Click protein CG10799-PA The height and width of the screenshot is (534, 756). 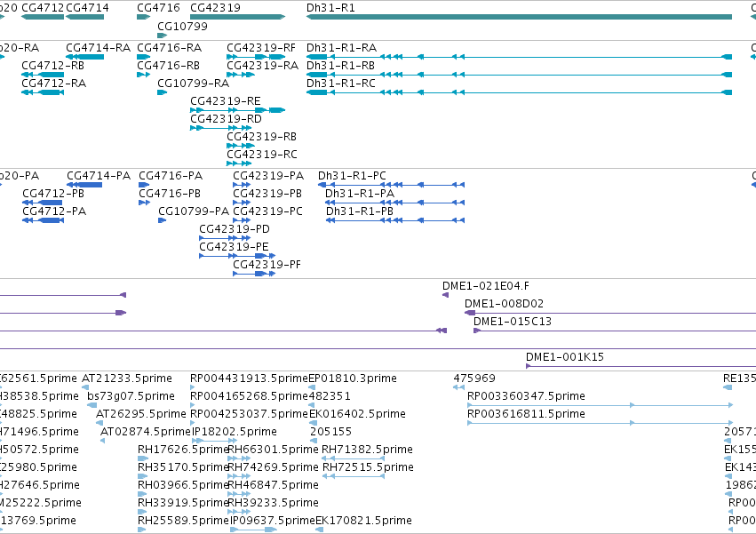162,220
